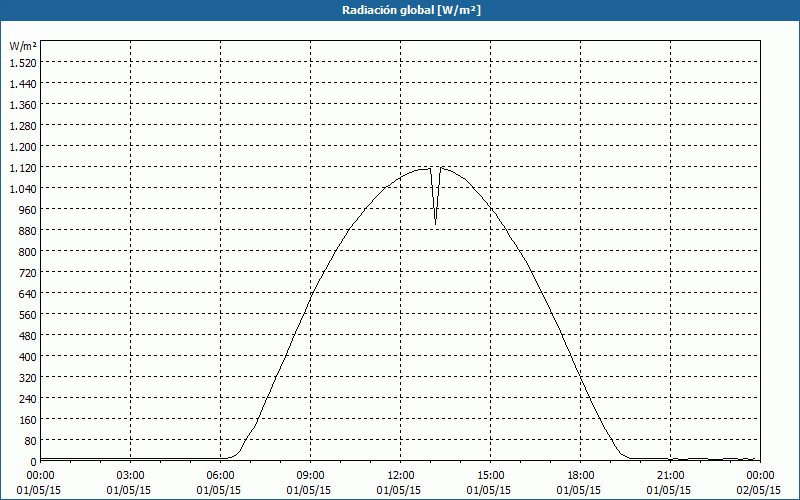Screen dimensions: 800x500
Task: Select the 1.280 y-axis value
Action: (23, 126)
